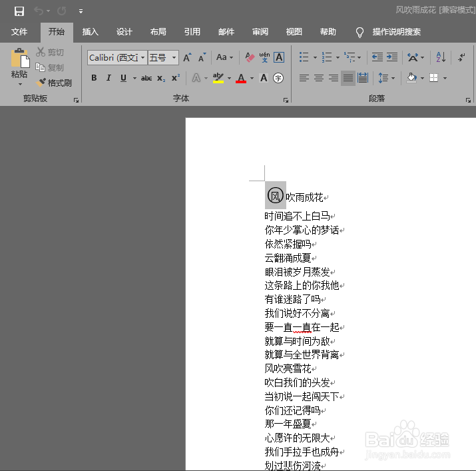Viewport: 476px width, 471px height.
Task: Click the Calibri font name box
Action: pos(114,57)
